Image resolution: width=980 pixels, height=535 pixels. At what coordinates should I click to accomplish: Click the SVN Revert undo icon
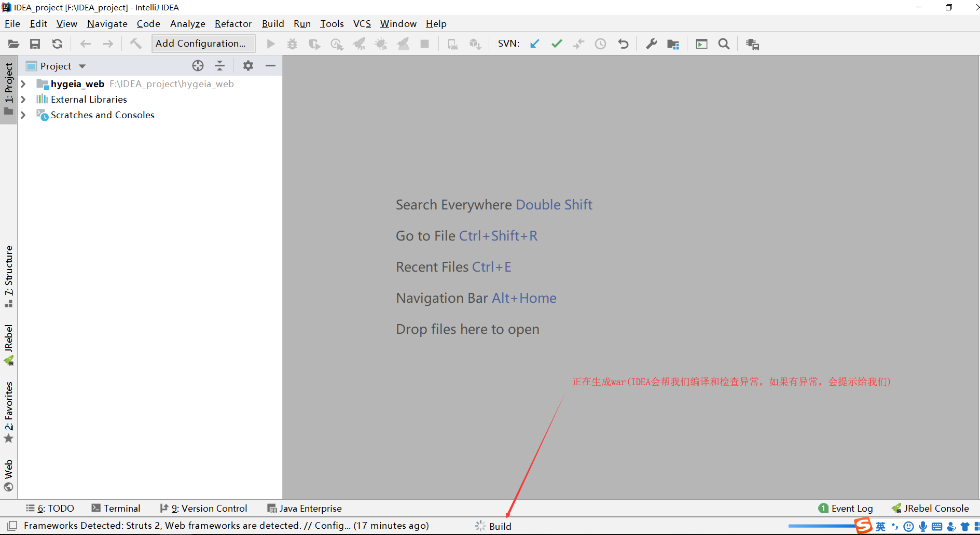[623, 44]
